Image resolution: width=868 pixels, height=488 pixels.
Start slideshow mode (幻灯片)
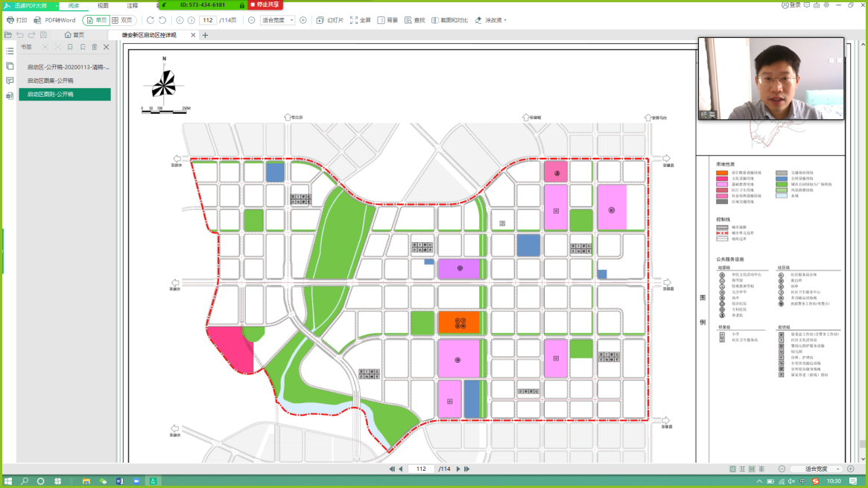330,20
